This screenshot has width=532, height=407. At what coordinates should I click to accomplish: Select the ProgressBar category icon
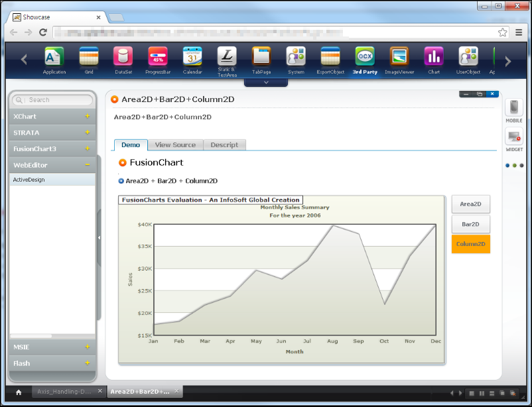click(x=158, y=57)
